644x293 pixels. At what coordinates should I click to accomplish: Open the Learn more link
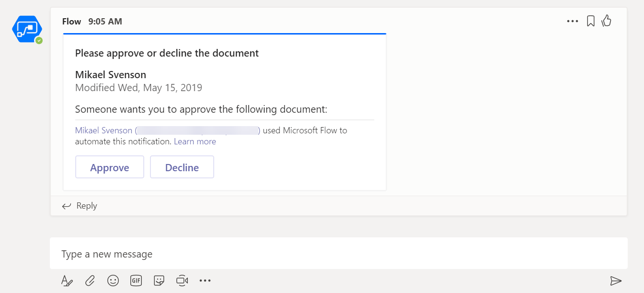[x=195, y=141]
